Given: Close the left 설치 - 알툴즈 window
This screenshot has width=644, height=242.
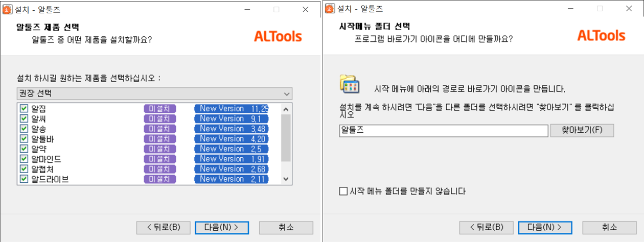Looking at the screenshot, I should (305, 9).
